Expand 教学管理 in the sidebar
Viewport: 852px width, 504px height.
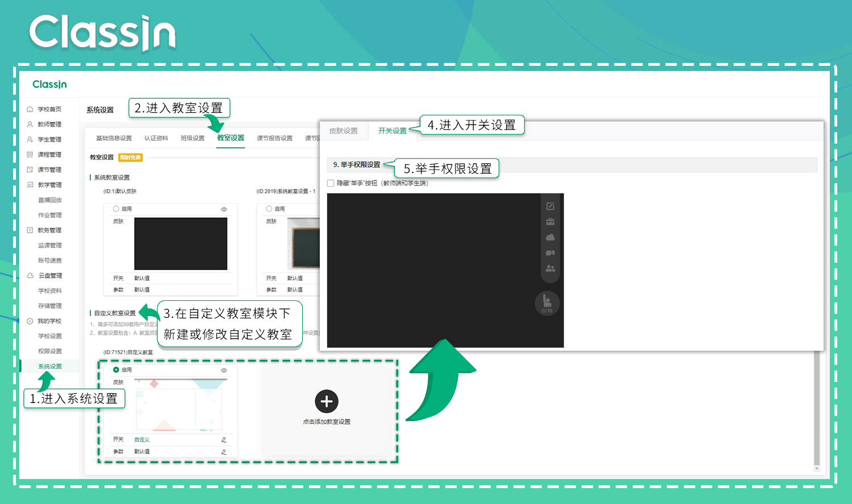point(49,184)
